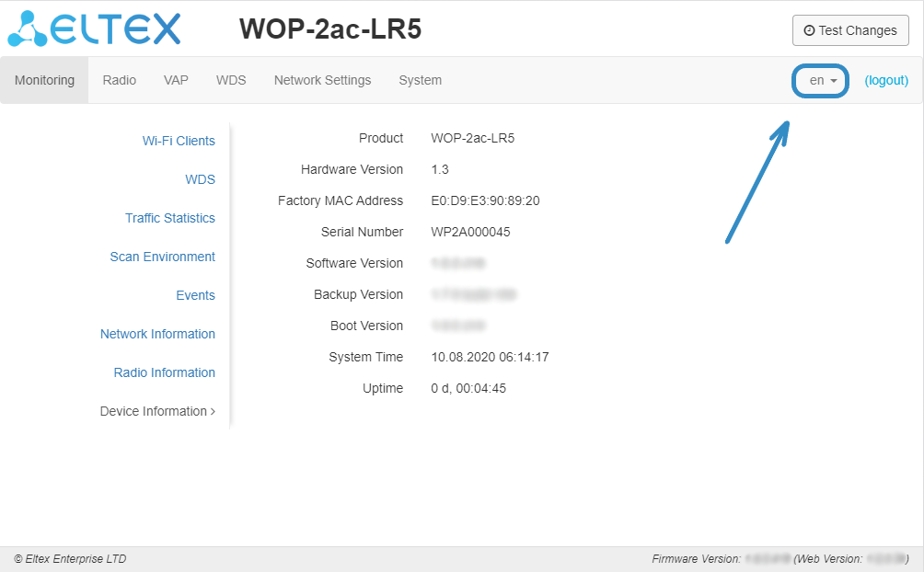Click Hardware Version value 1.3
The height and width of the screenshot is (572, 924).
440,169
